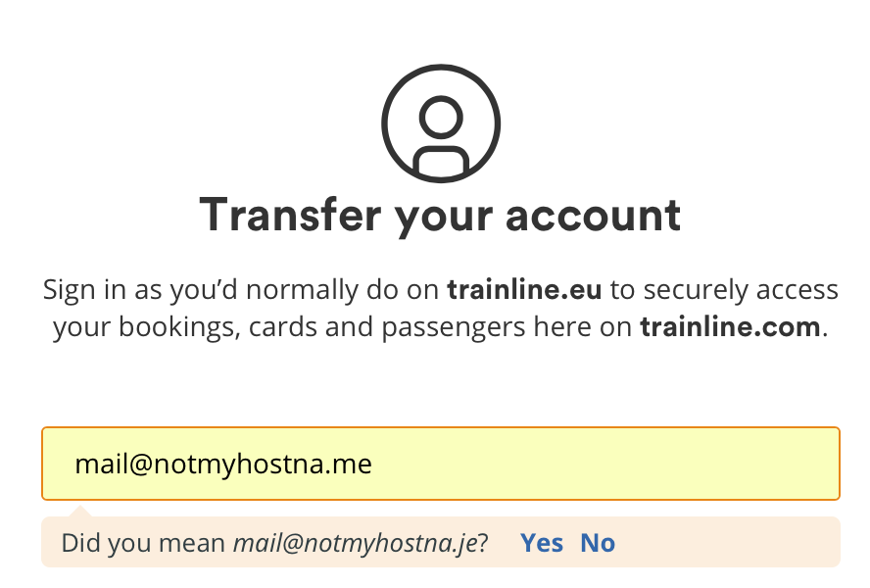
Task: Focus the email address input field
Action: (440, 464)
